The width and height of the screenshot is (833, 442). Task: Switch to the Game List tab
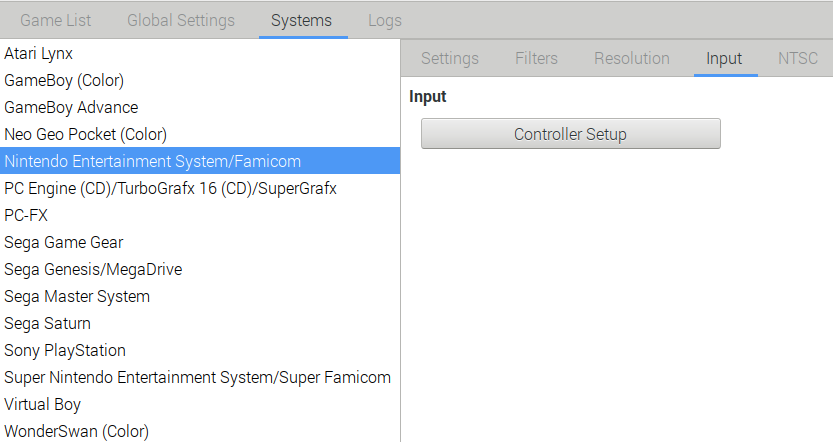click(55, 20)
